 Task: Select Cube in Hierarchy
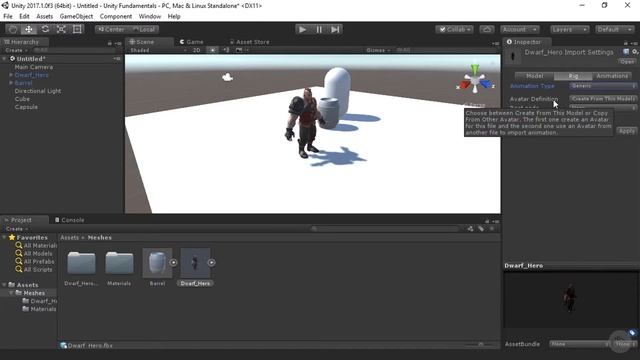22,99
